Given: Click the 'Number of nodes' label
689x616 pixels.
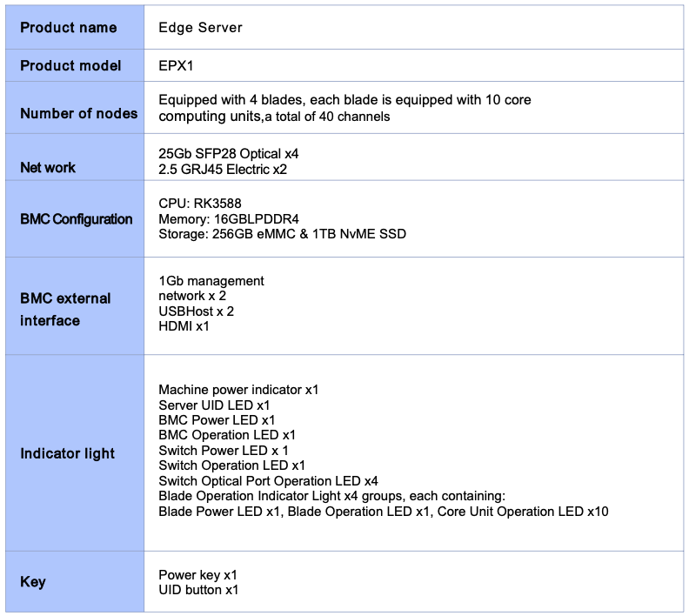Looking at the screenshot, I should click(x=78, y=113).
